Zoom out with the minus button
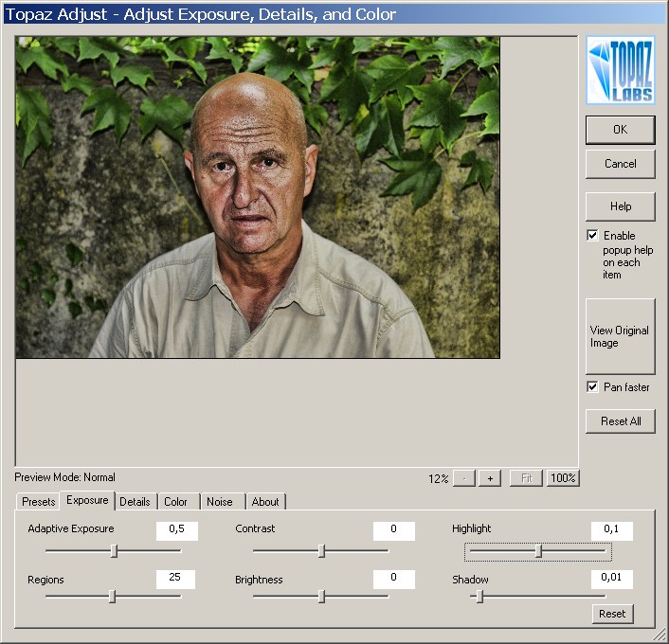 [x=463, y=478]
